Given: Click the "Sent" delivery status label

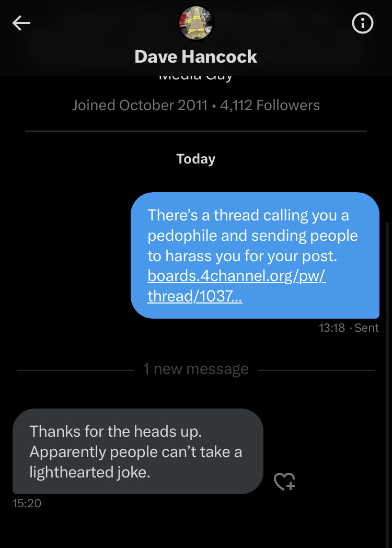Looking at the screenshot, I should (x=366, y=328).
